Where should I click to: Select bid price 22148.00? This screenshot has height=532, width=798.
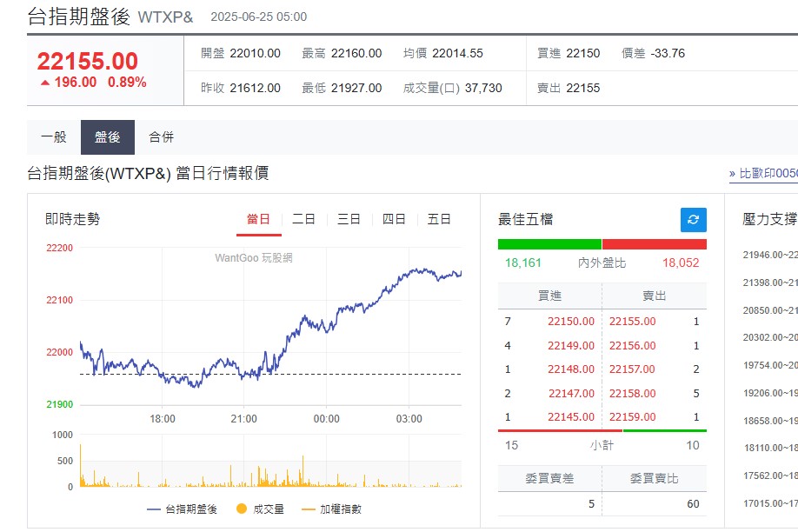pyautogui.click(x=570, y=369)
